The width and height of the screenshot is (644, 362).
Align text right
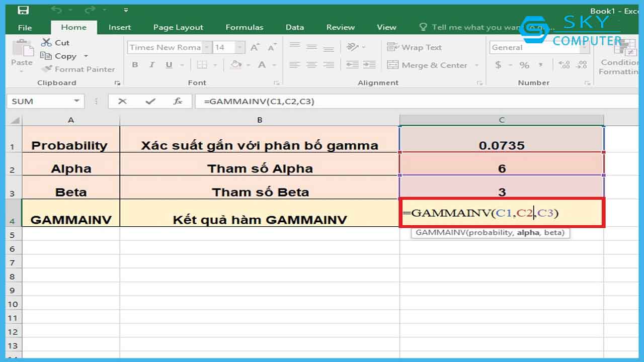point(329,65)
